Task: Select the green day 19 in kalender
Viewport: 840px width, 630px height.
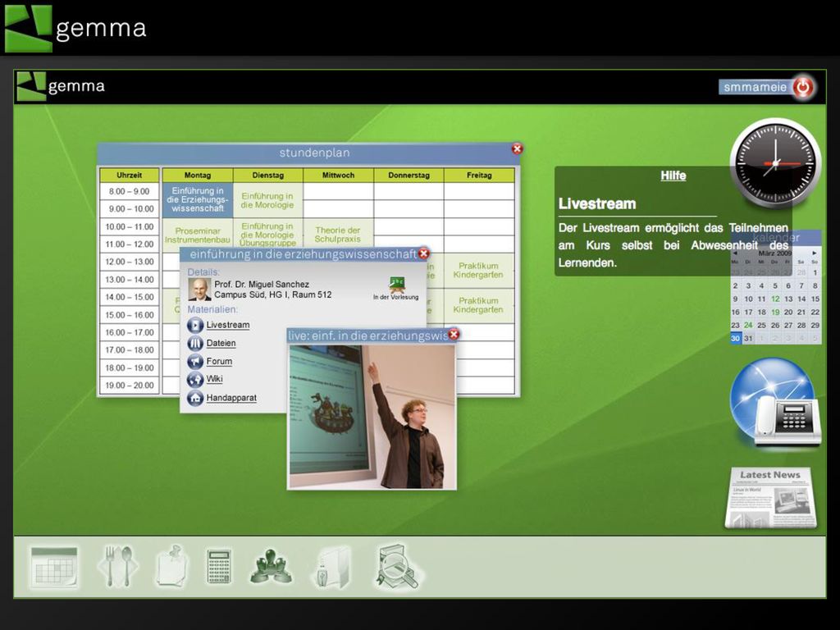Action: pos(775,313)
